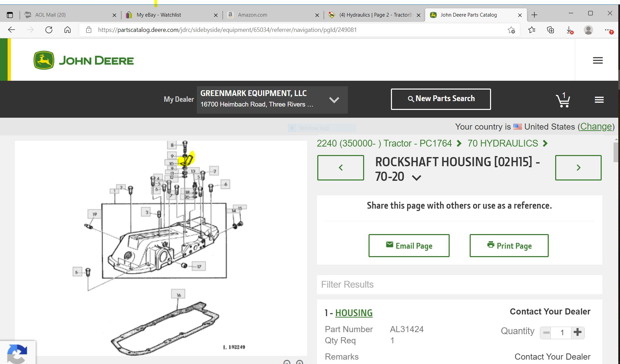Decrease the HOUSING quantity with the minus button
Image resolution: width=620 pixels, height=364 pixels.
(x=546, y=333)
